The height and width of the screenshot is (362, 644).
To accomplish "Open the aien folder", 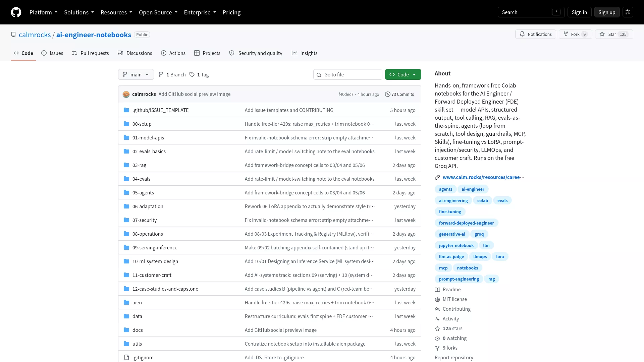I will pos(137,303).
